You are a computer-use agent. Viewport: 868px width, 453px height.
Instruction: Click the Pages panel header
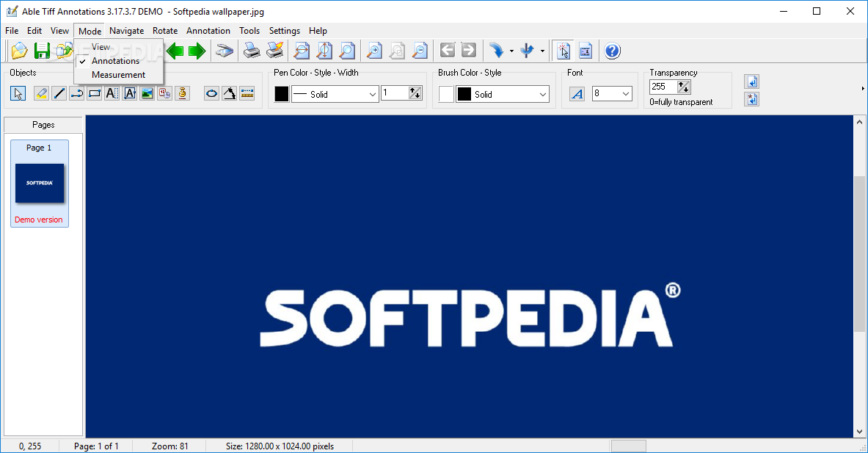pyautogui.click(x=43, y=125)
